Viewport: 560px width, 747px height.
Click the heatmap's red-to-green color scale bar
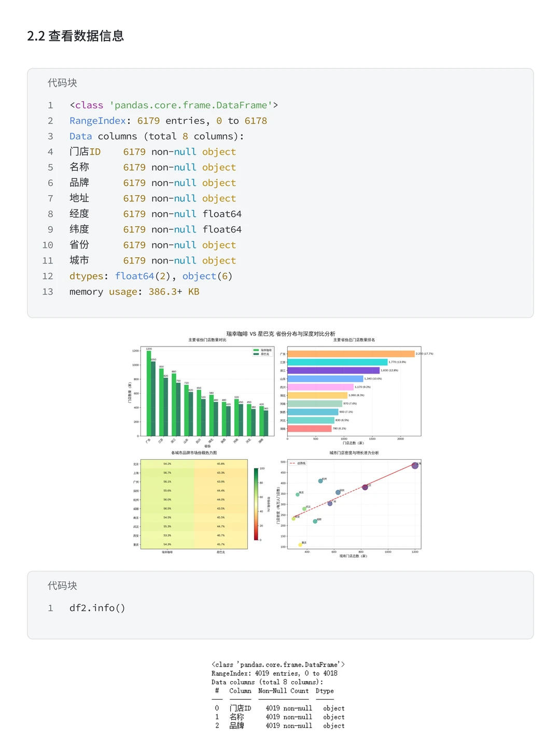256,504
